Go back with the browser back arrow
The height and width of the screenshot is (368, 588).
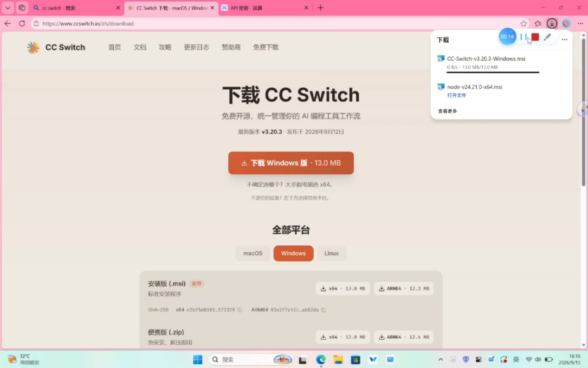click(x=8, y=23)
